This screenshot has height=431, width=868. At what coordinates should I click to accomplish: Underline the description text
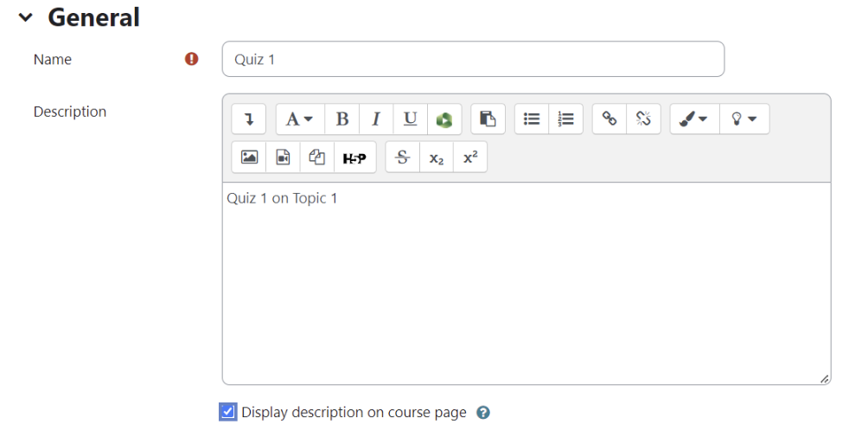coord(410,119)
